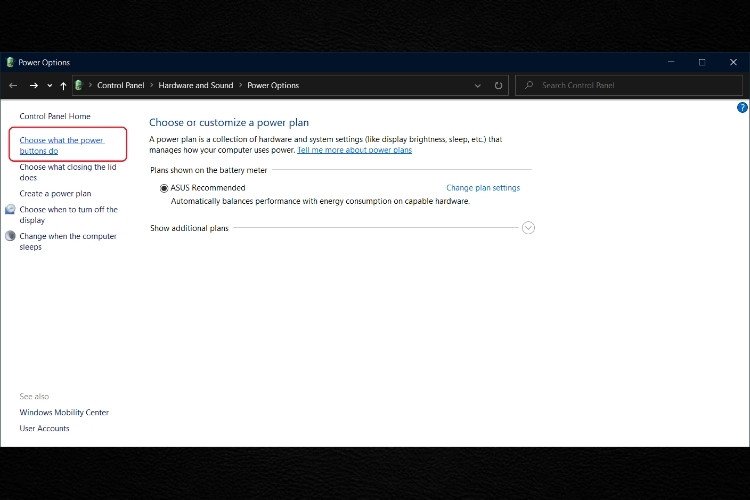Image resolution: width=750 pixels, height=500 pixels.
Task: Click Hardware and Sound breadcrumb
Action: pos(196,86)
